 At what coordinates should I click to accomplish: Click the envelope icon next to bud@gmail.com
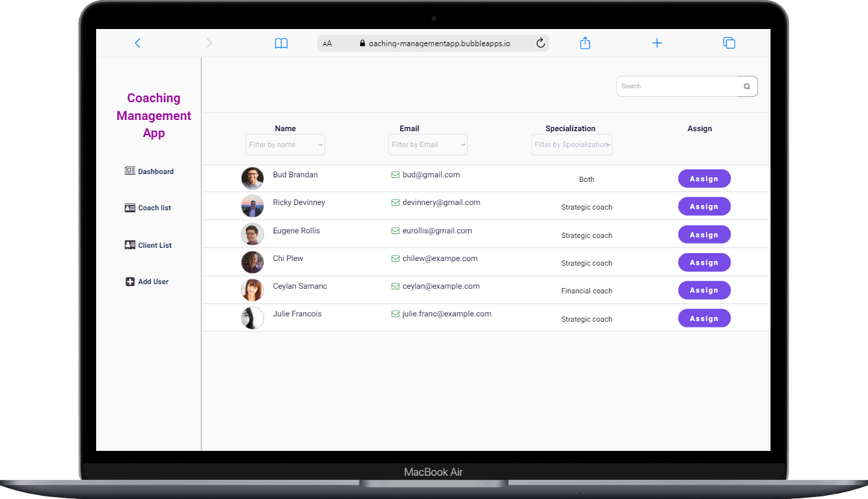(395, 175)
